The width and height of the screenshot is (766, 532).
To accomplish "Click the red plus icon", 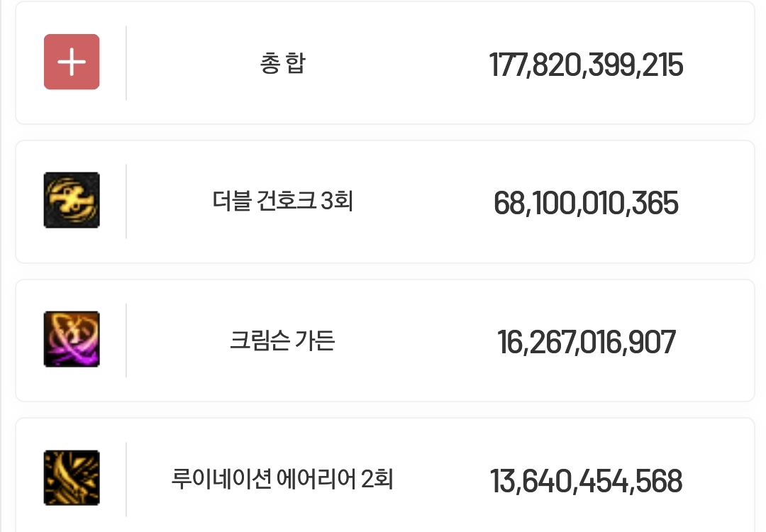I will click(72, 62).
